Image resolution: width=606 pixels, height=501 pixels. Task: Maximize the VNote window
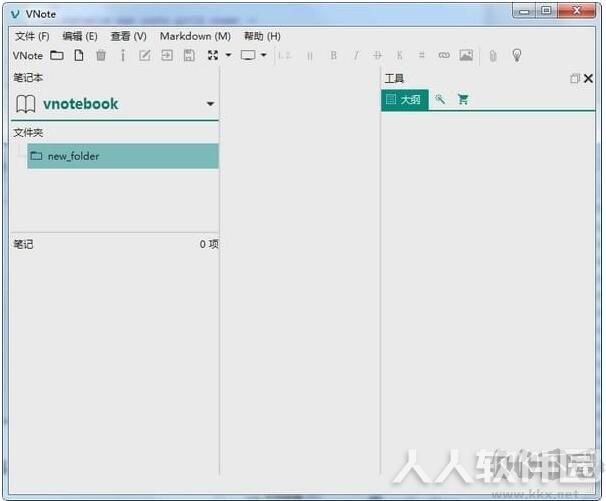coord(546,11)
